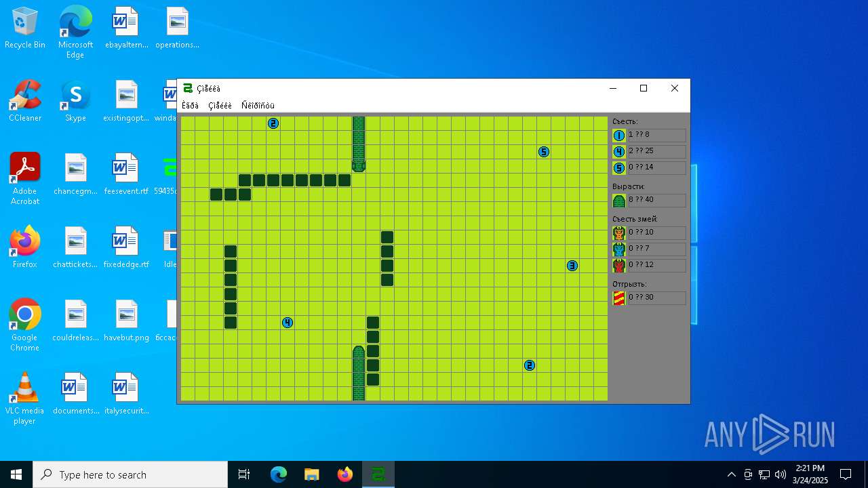The width and height of the screenshot is (868, 488).
Task: Click the '2 ?? 25' counter field
Action: 656,152
